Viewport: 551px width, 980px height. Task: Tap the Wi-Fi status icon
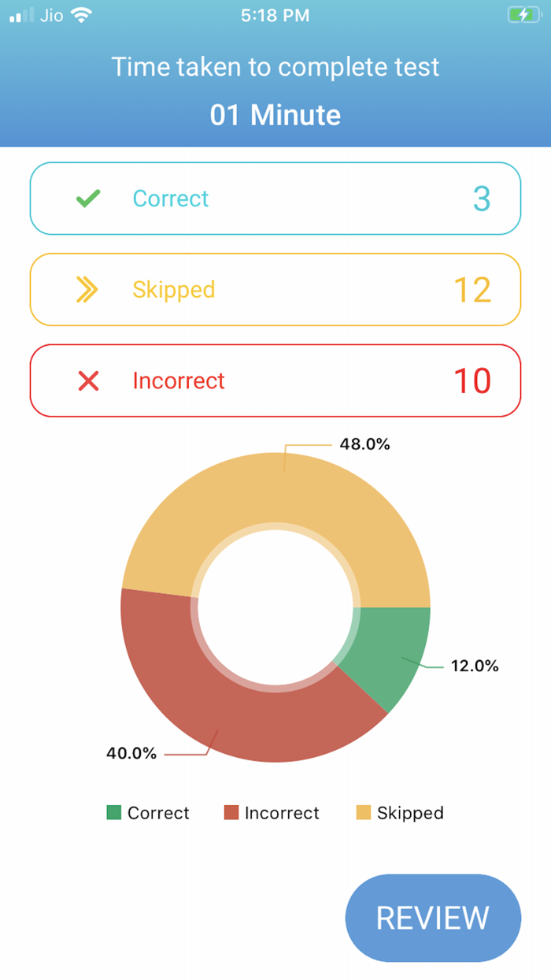click(80, 15)
